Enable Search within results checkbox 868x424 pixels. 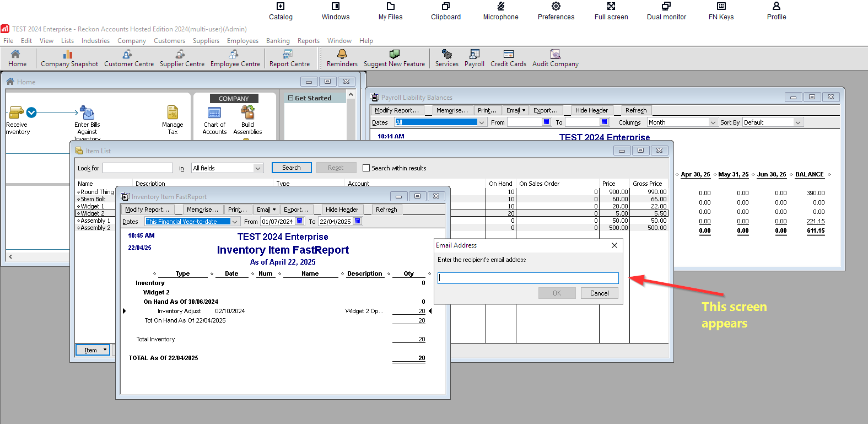tap(366, 168)
